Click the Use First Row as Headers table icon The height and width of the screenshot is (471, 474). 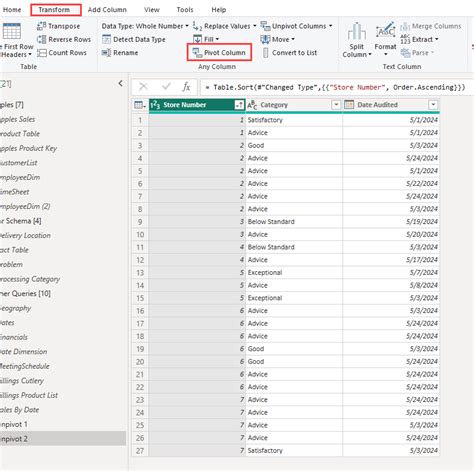[12, 31]
